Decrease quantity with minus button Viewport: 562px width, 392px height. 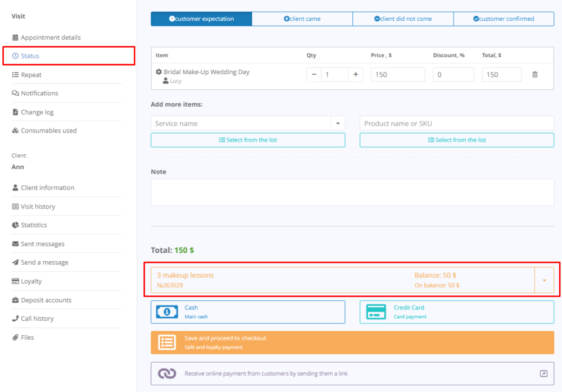314,75
